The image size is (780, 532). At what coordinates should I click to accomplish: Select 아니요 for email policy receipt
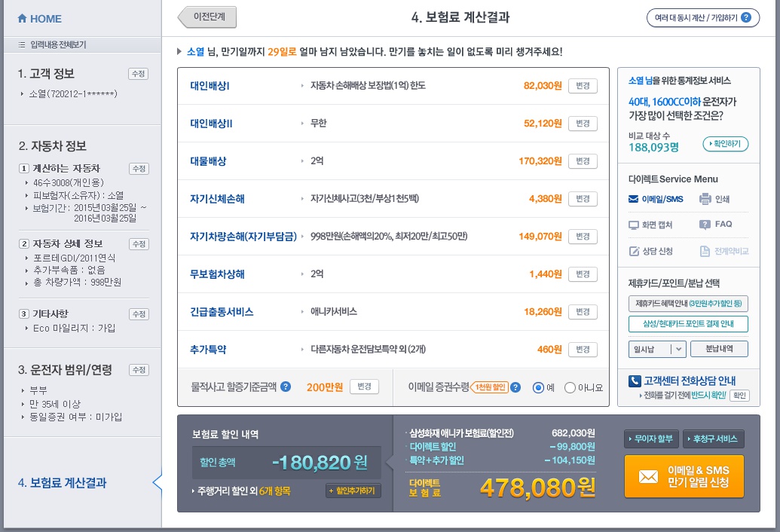(570, 388)
